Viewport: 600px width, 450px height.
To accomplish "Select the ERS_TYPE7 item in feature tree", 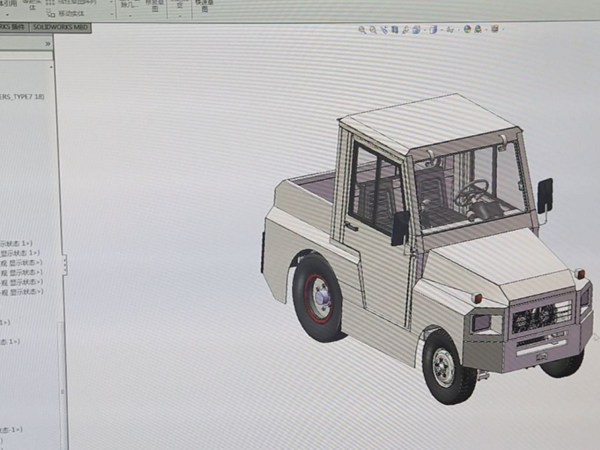I will pyautogui.click(x=22, y=96).
